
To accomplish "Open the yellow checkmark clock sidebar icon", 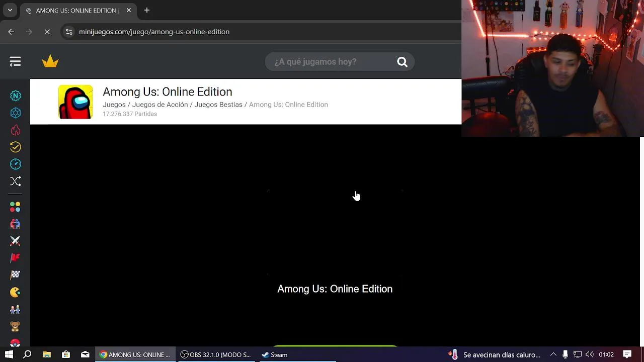I will click(16, 147).
